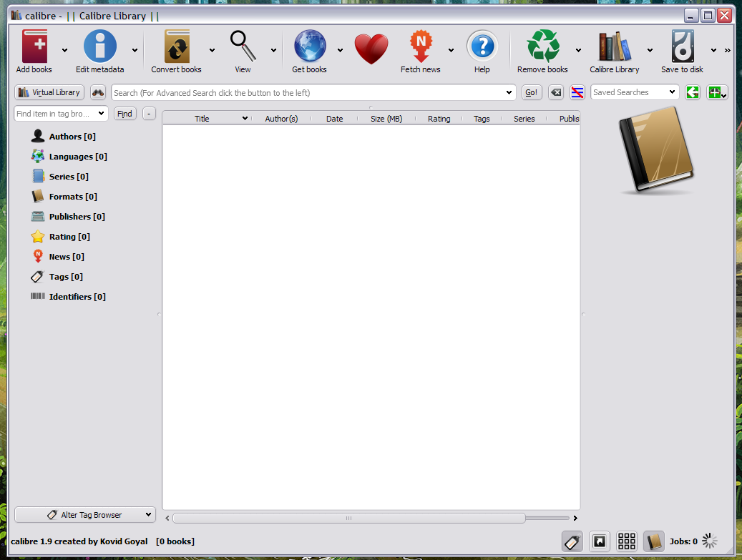Screen dimensions: 742x560
Task: Click the red heart donate icon
Action: (371, 49)
